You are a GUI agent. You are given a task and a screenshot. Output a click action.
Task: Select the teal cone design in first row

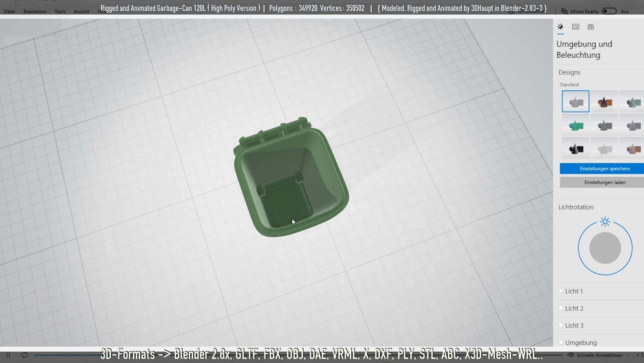tap(632, 101)
